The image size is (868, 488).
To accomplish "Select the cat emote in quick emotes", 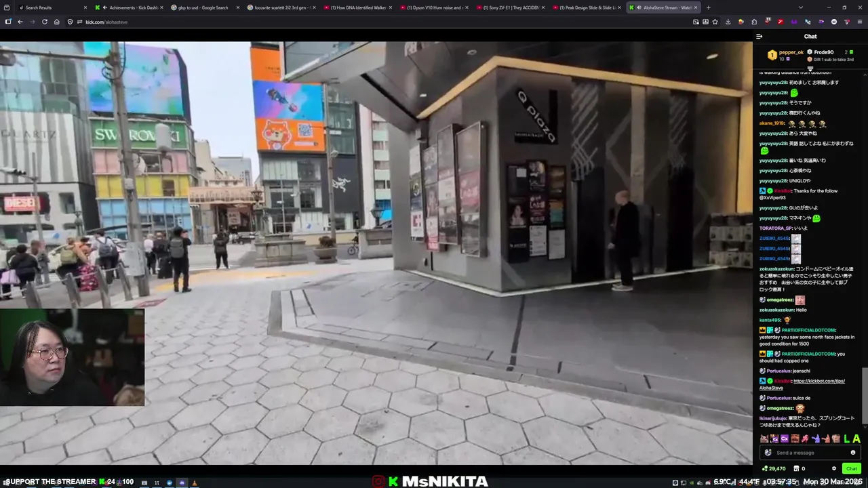I will point(764,439).
